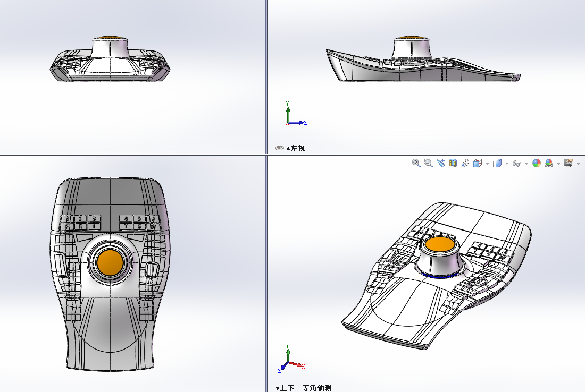This screenshot has height=392, width=585.
Task: Select the Zoom to Fit tool
Action: 416,163
